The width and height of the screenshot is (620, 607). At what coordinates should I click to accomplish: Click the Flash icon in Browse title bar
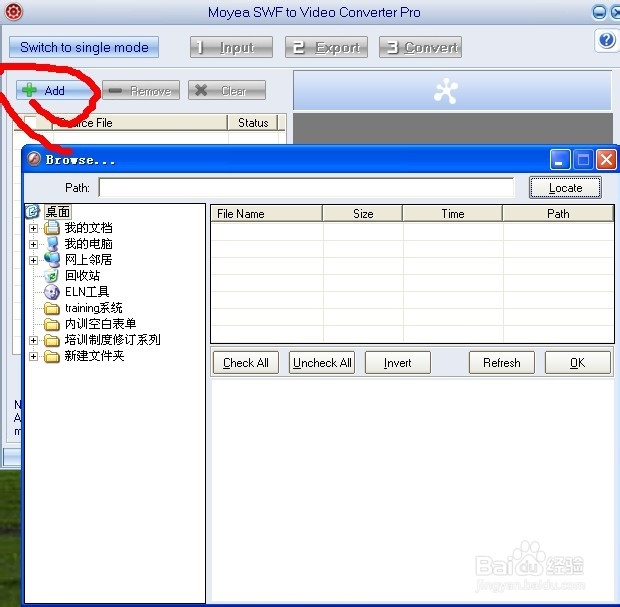pos(34,159)
